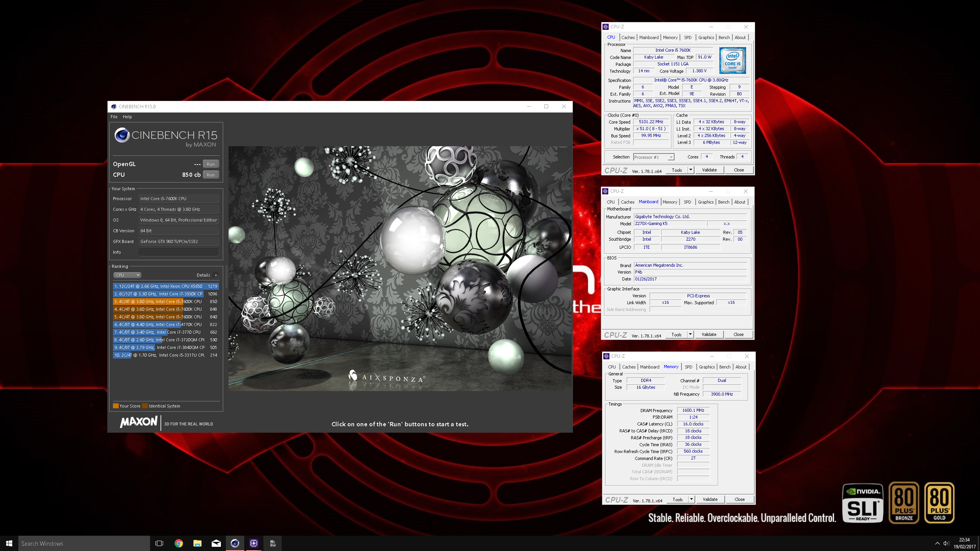
Task: Click Close button in middle CPU-Z window
Action: pyautogui.click(x=738, y=335)
